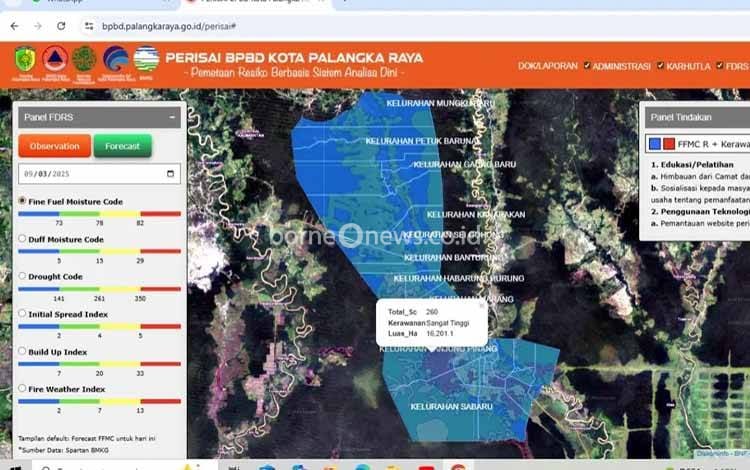Image resolution: width=750 pixels, height=470 pixels.
Task: Click the bpbd.palangkaraya.go.id address bar
Action: pos(168,26)
